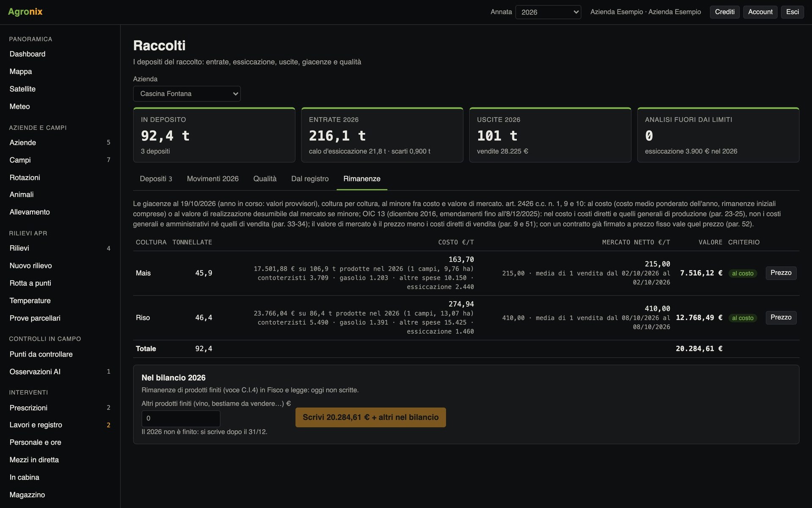Viewport: 812px width, 508px height.
Task: Click Prezzo button in Riso row
Action: click(x=781, y=317)
